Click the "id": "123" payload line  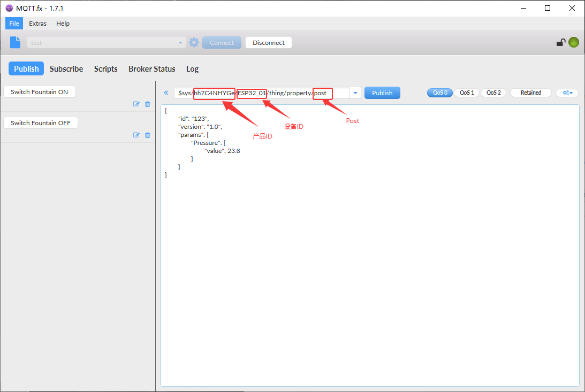point(193,119)
